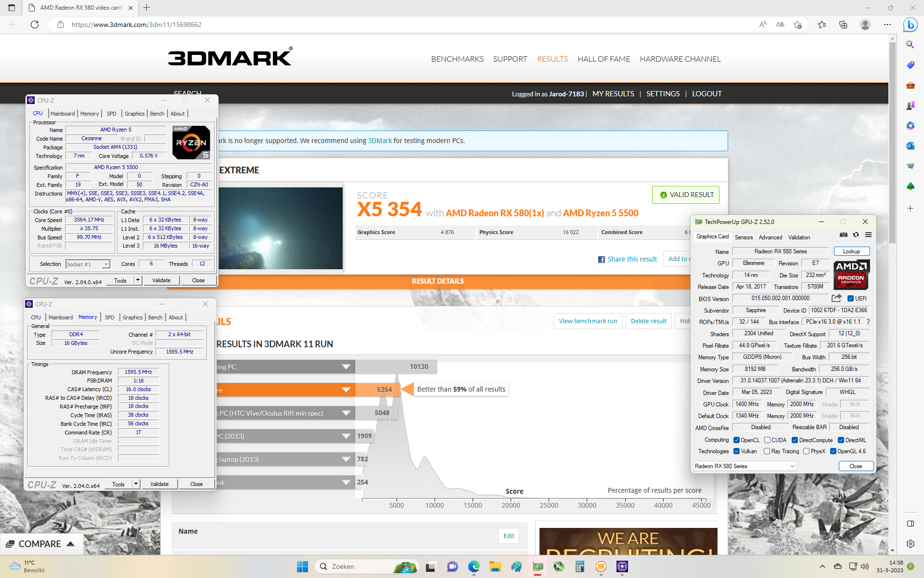924x578 pixels.
Task: Toggle the CUDA checkbox
Action: click(767, 440)
